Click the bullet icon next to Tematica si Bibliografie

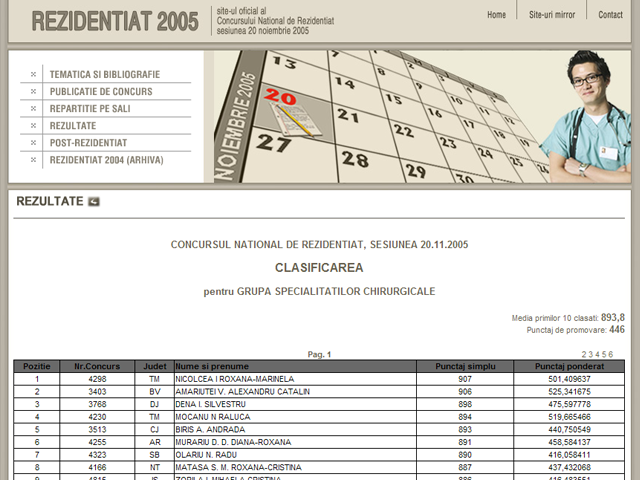(x=34, y=74)
